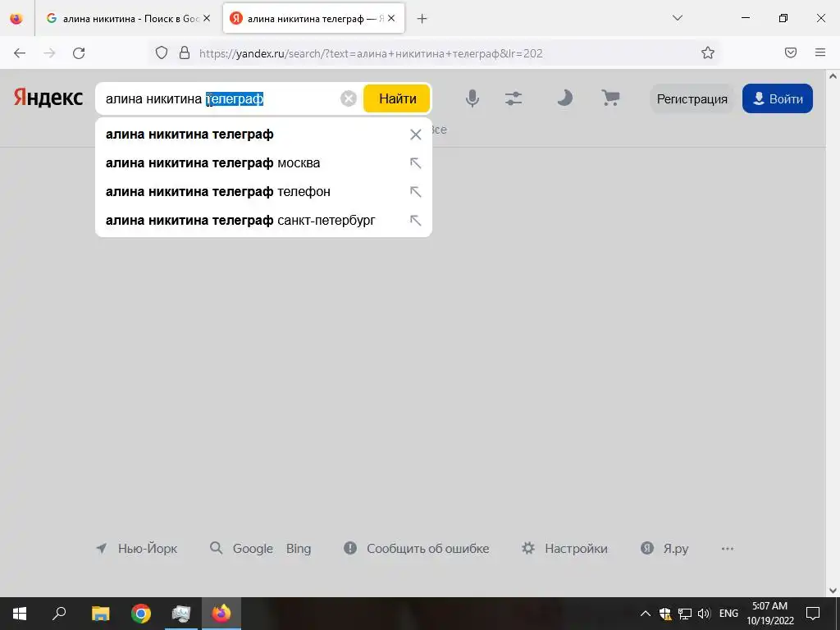840x630 pixels.
Task: Open Windows Security shield tray icon
Action: (x=664, y=614)
